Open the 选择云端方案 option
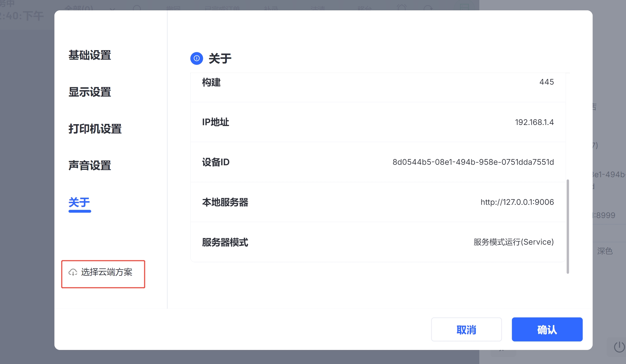This screenshot has width=626, height=364. [107, 272]
